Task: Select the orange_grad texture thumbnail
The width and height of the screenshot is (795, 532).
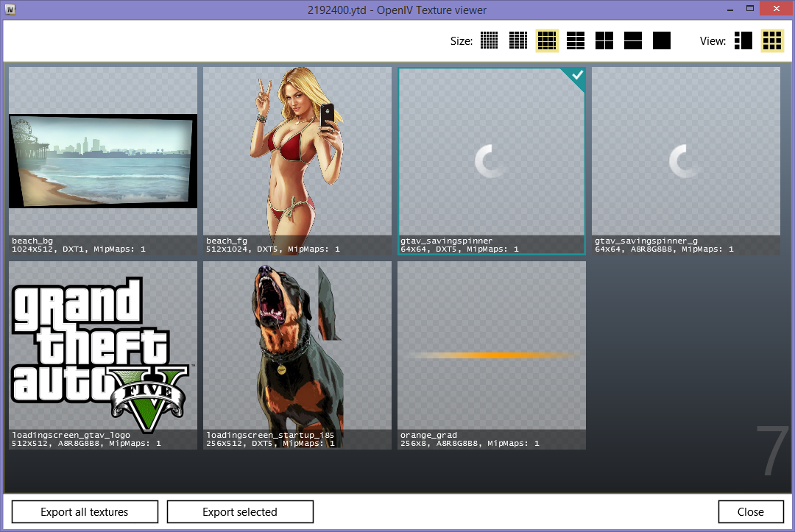Action: click(x=492, y=355)
